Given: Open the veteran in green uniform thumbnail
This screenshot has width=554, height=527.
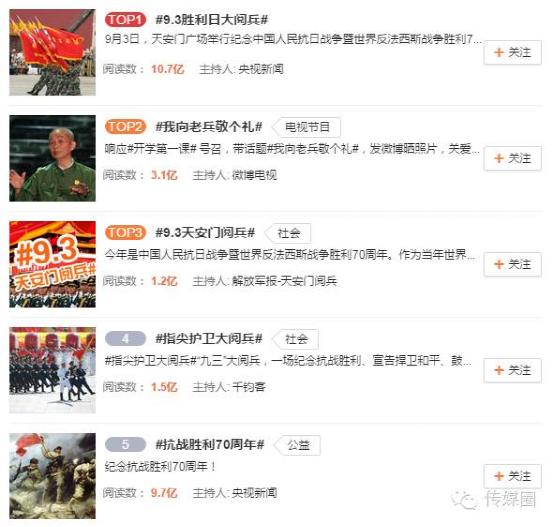Looking at the screenshot, I should (x=52, y=158).
